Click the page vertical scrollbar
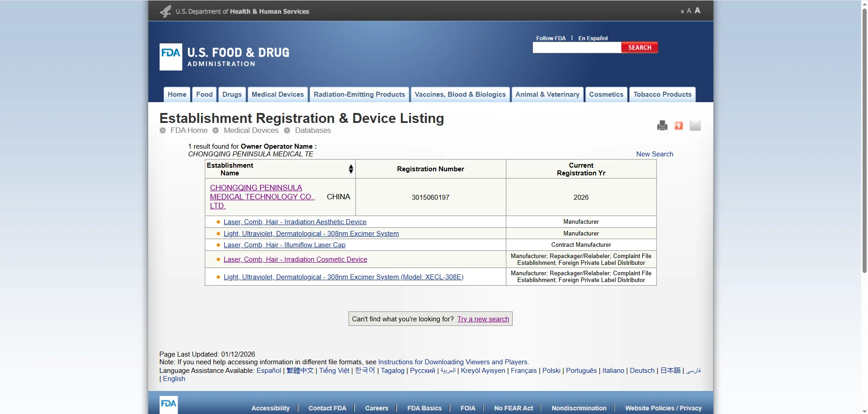Screen dimensions: 868x414 (x=864, y=136)
